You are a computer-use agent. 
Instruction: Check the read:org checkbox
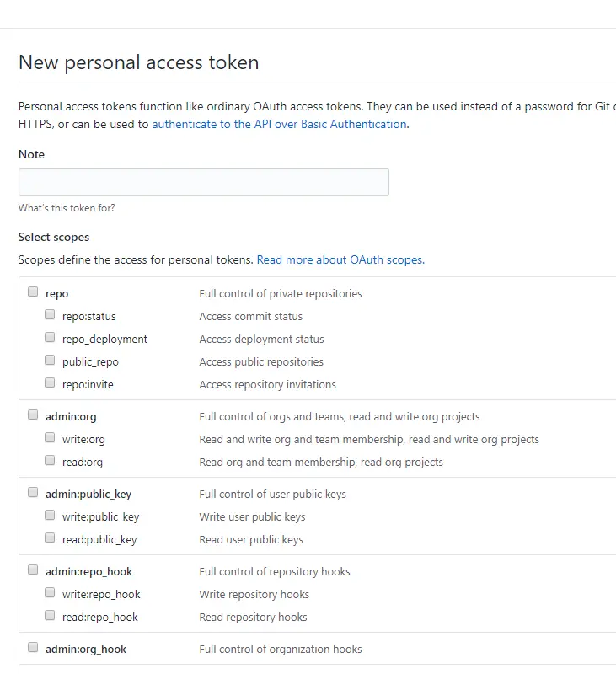tap(50, 459)
